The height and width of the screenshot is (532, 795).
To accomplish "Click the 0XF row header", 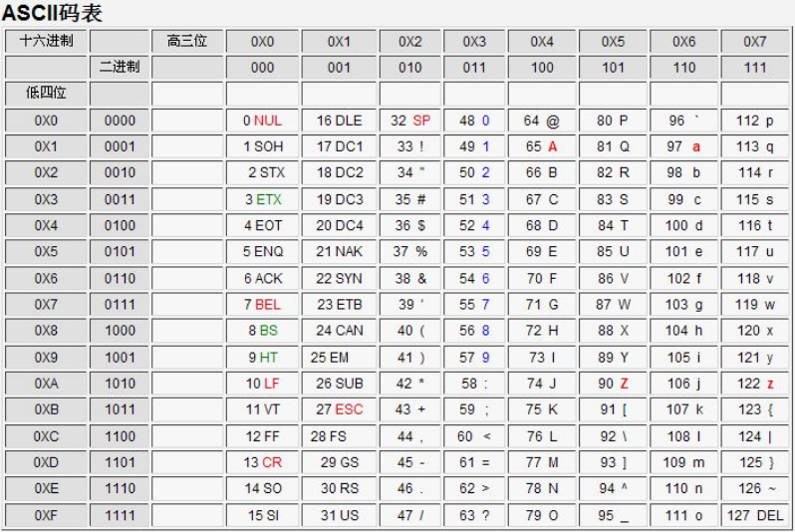I will point(46,515).
